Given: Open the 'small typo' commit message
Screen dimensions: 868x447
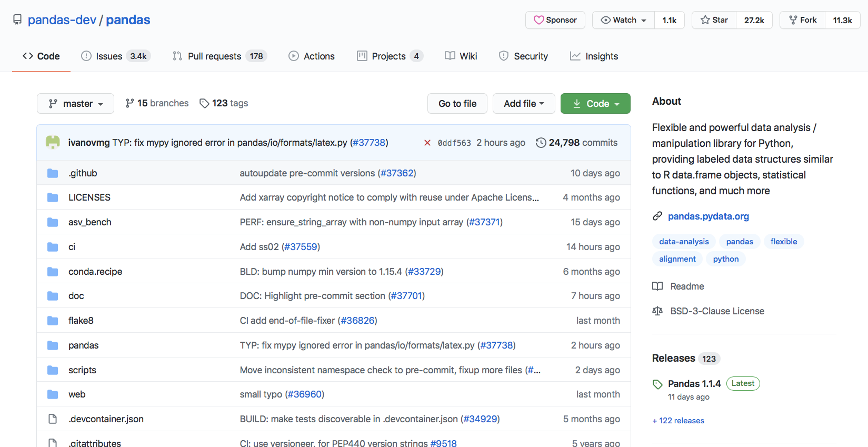Looking at the screenshot, I should point(261,394).
